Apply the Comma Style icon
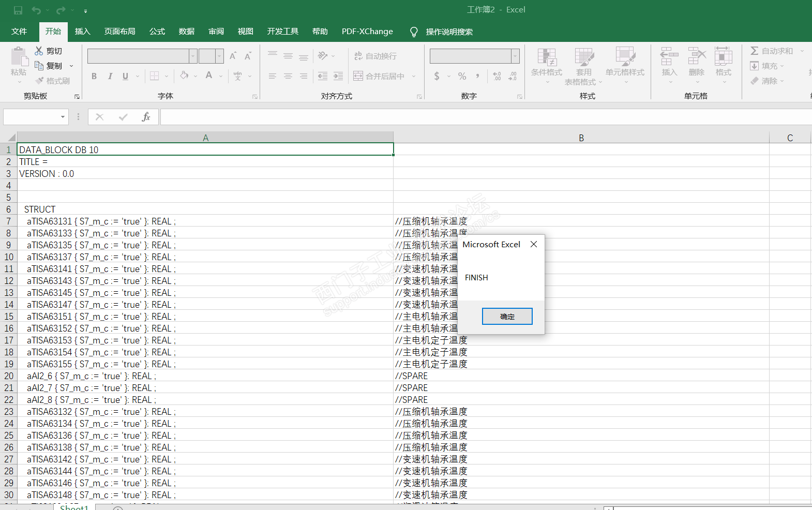Viewport: 812px width, 510px height. point(477,76)
